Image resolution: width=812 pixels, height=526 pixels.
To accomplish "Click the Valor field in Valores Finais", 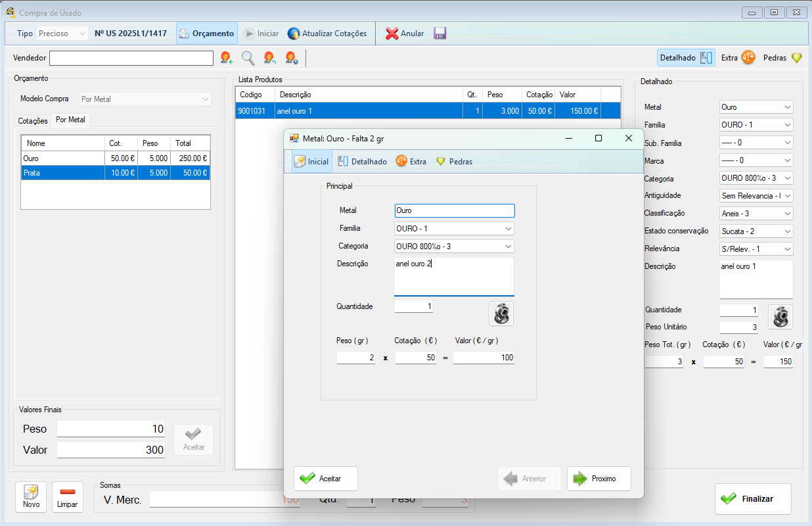I will point(110,450).
